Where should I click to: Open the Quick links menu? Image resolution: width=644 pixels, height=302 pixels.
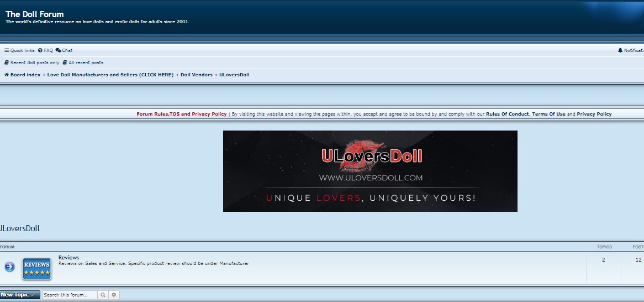19,50
